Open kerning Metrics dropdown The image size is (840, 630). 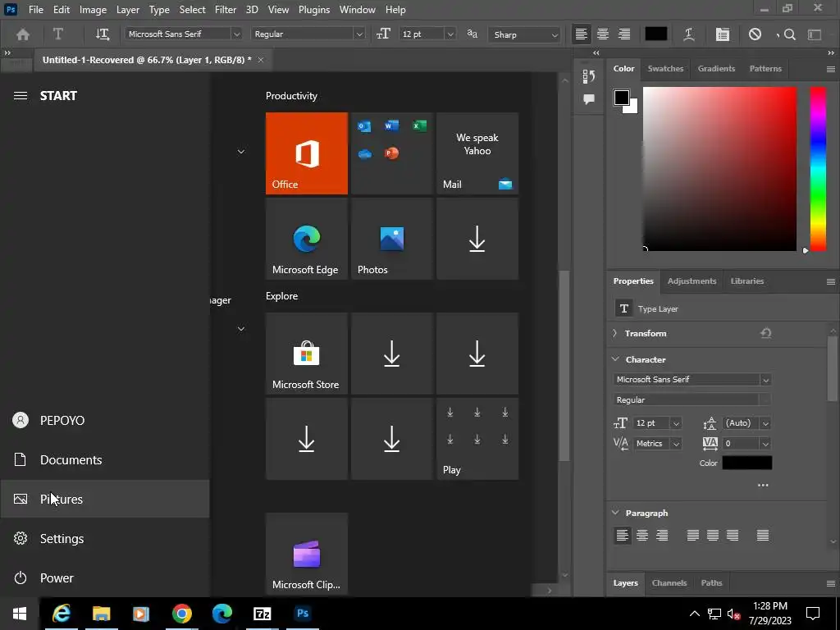pos(676,444)
